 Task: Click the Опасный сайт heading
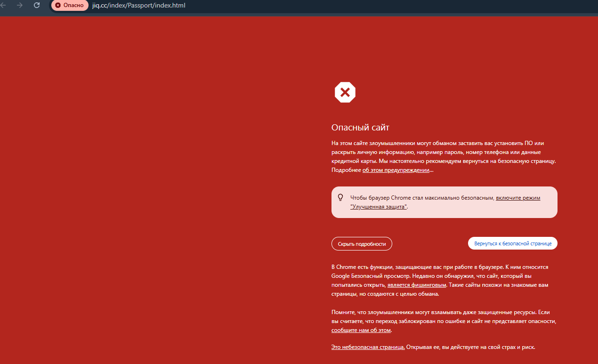[x=360, y=128]
